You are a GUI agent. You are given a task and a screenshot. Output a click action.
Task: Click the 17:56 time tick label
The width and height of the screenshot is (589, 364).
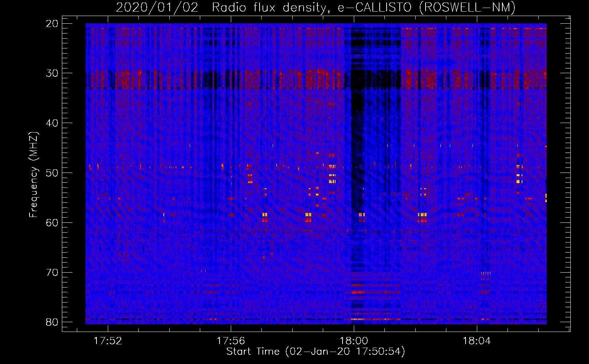click(231, 341)
